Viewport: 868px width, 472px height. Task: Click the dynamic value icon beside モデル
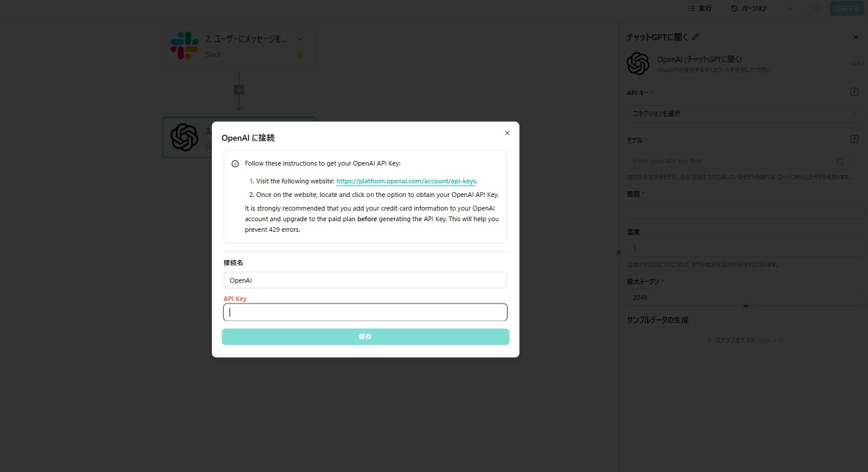click(854, 139)
